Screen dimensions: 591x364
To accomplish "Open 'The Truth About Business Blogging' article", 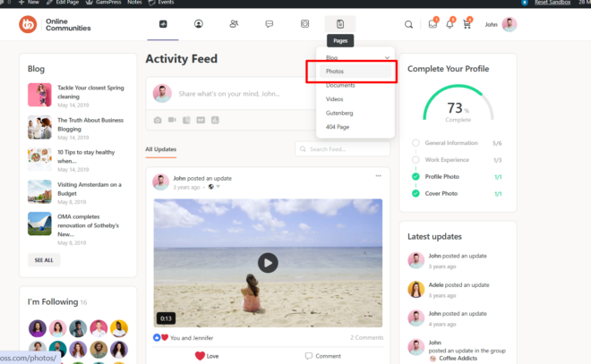I will pos(90,124).
